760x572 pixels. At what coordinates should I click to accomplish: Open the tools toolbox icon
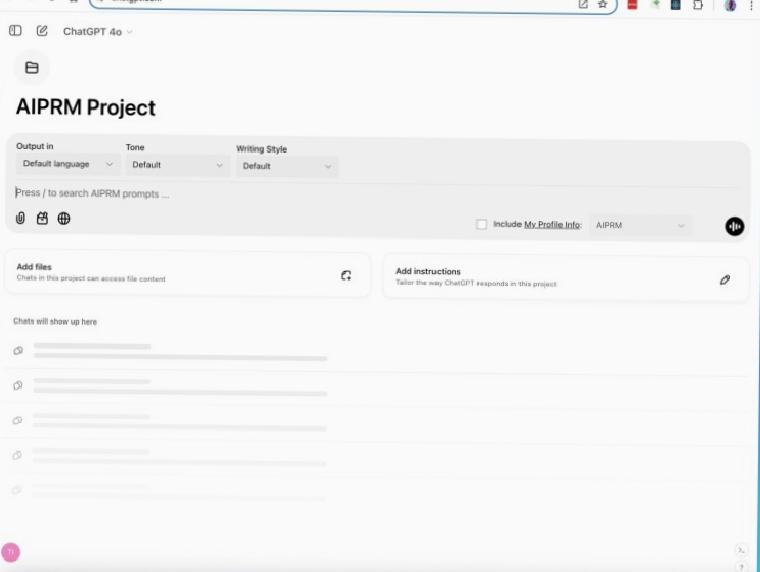(x=42, y=218)
